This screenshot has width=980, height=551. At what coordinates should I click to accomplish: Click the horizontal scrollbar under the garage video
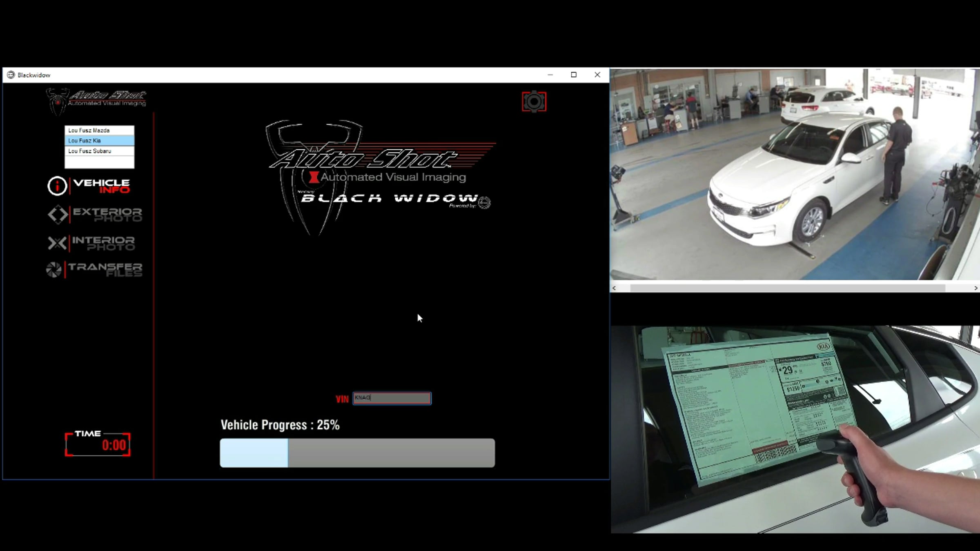point(787,288)
